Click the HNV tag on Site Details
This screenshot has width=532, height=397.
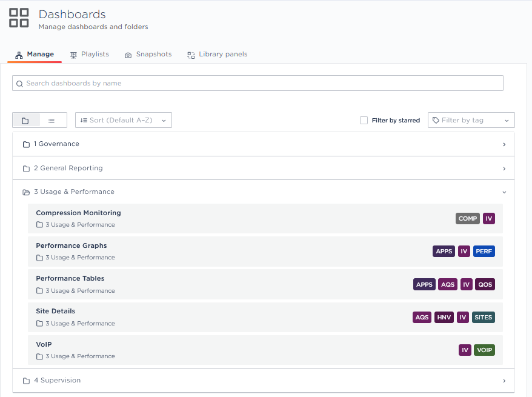(x=444, y=317)
